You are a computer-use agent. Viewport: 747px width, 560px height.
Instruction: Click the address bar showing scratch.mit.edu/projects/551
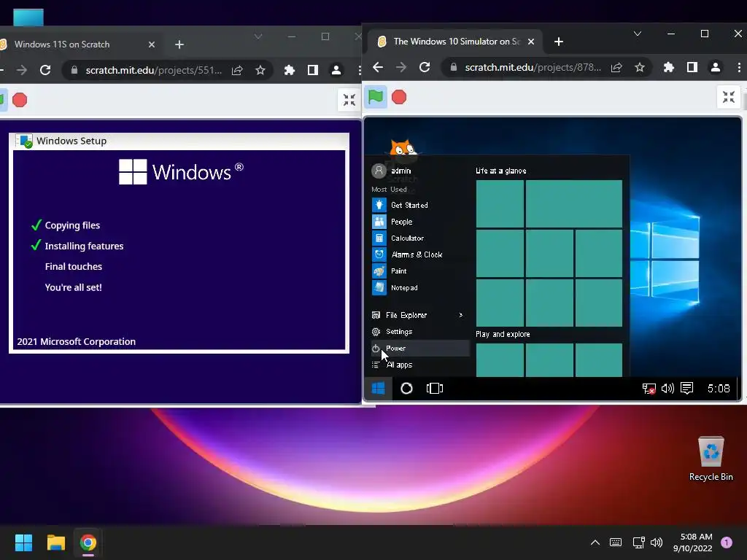click(x=153, y=70)
